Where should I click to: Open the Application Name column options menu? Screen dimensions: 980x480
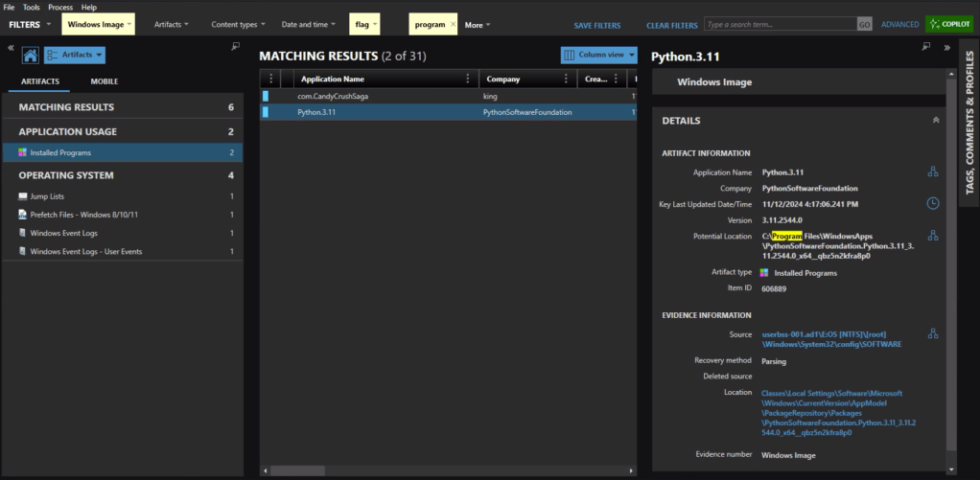coord(468,80)
